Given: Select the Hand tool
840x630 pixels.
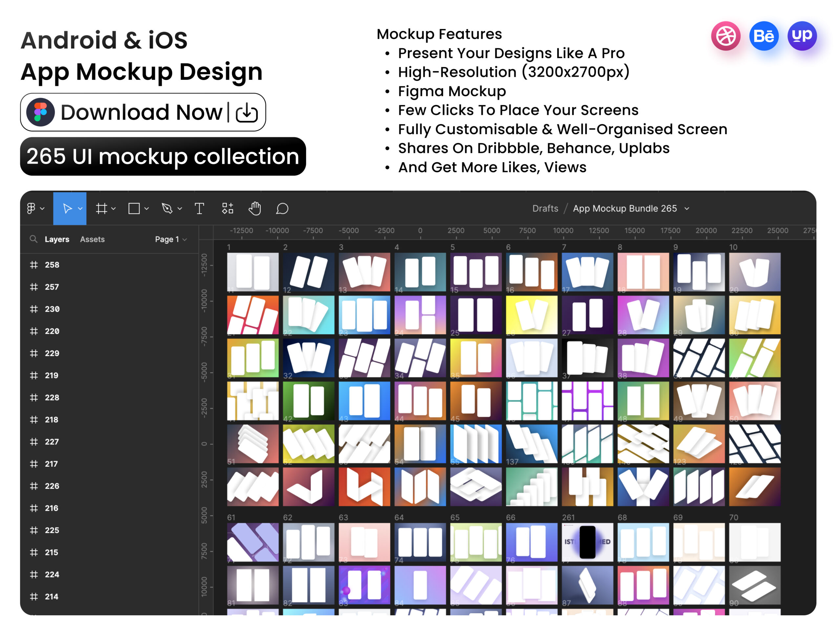Looking at the screenshot, I should click(255, 208).
